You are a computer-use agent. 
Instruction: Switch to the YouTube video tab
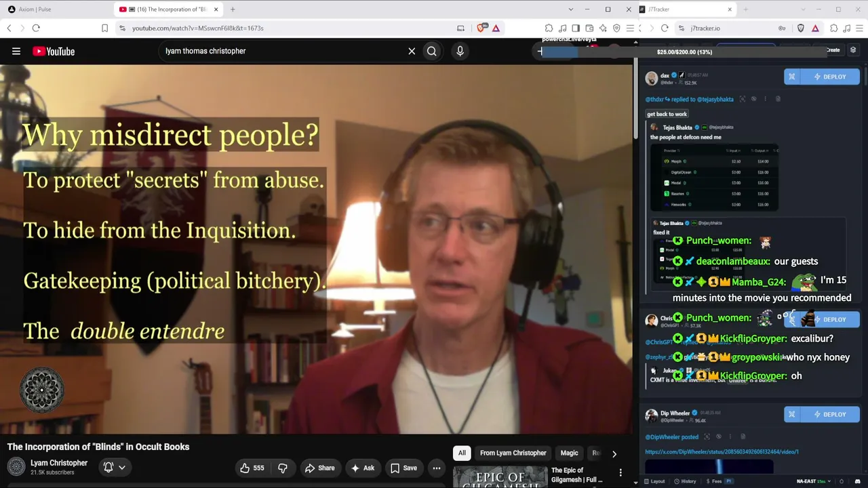[x=168, y=9]
